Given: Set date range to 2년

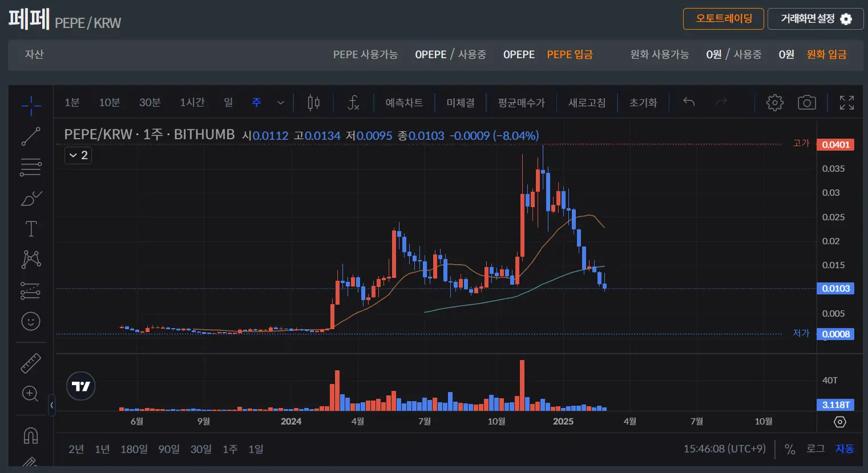Looking at the screenshot, I should [76, 449].
